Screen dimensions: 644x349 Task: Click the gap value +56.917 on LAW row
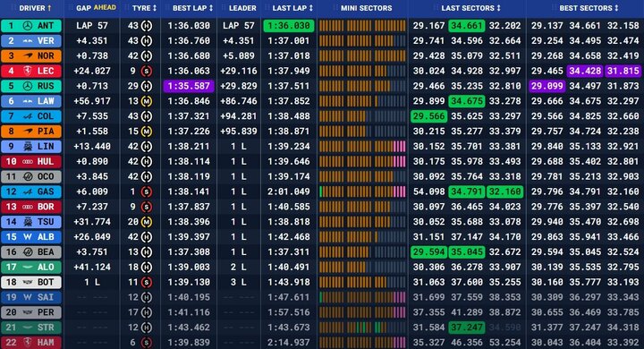click(92, 101)
